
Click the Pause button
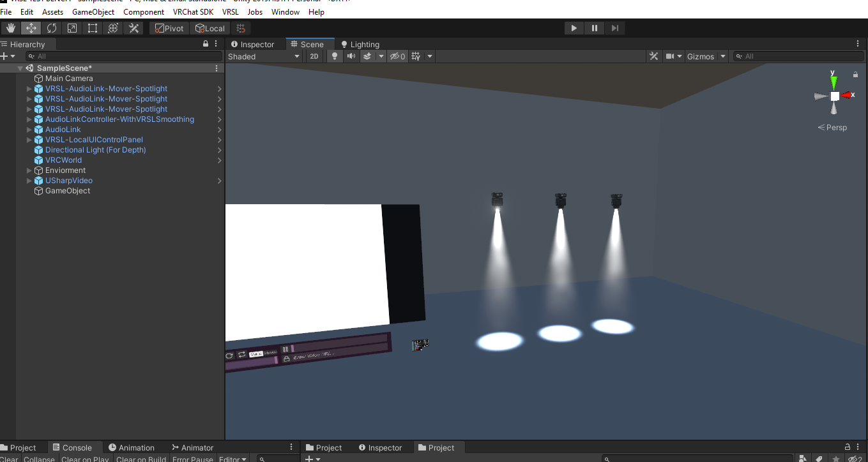tap(595, 28)
